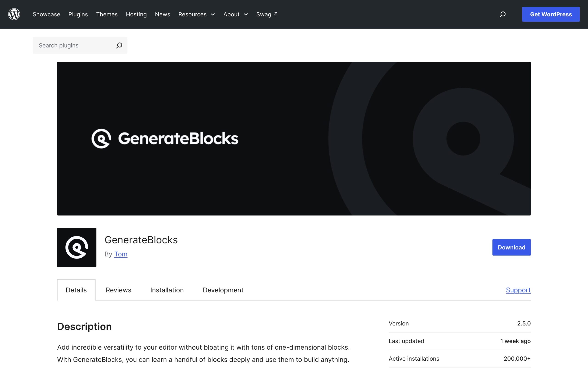Expand the About dropdown menu
588x368 pixels.
(236, 14)
